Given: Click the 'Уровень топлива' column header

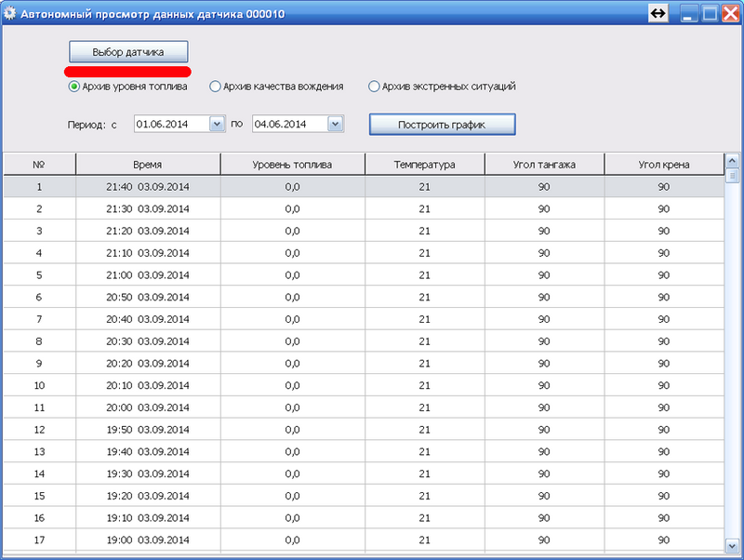Looking at the screenshot, I should click(293, 165).
